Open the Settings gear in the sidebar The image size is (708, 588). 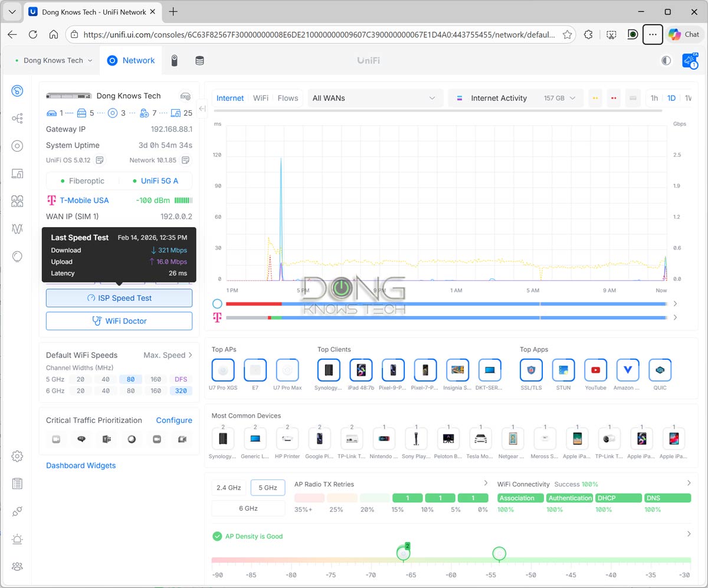(x=18, y=456)
